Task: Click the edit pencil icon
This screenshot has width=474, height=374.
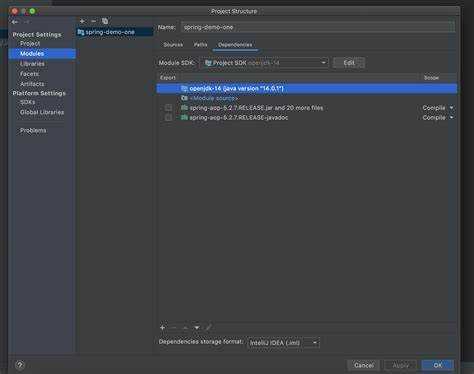Action: (x=208, y=328)
